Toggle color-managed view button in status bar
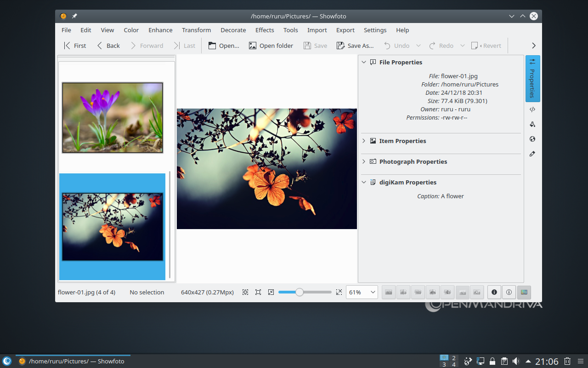Screen dimensions: 588x368 524,292
